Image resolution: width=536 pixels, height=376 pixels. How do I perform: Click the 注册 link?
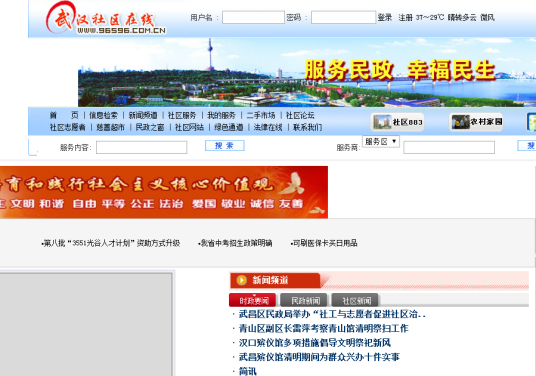[x=405, y=17]
